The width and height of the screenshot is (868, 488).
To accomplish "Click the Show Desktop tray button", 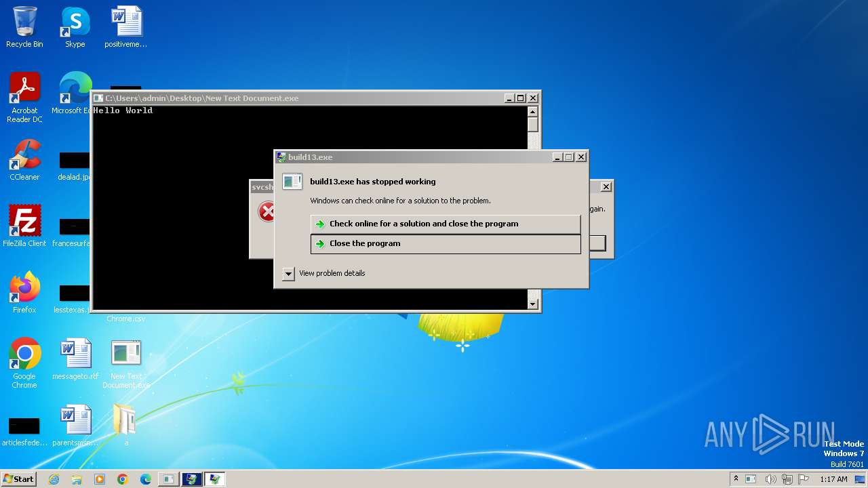I will pyautogui.click(x=861, y=479).
